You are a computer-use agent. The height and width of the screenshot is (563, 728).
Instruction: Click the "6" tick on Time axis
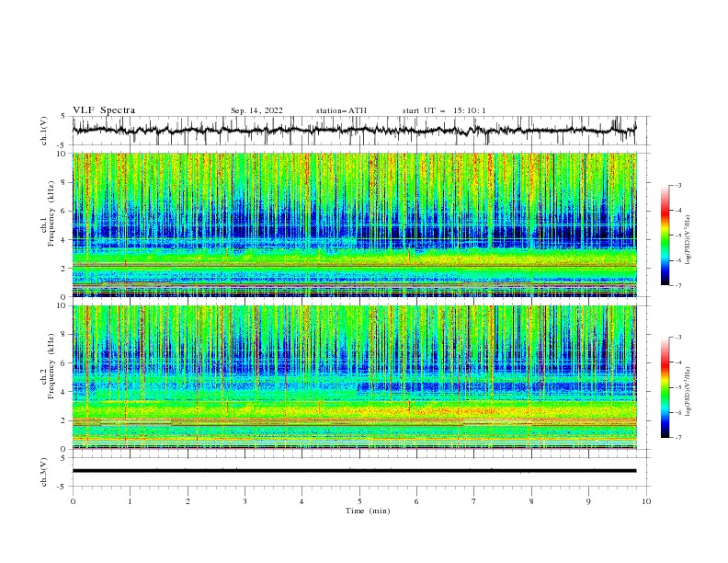pyautogui.click(x=416, y=501)
